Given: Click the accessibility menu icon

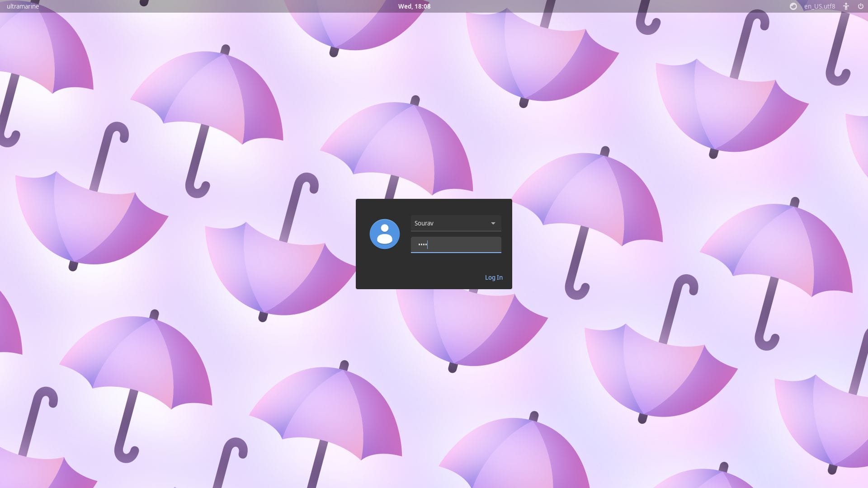Looking at the screenshot, I should pyautogui.click(x=845, y=6).
